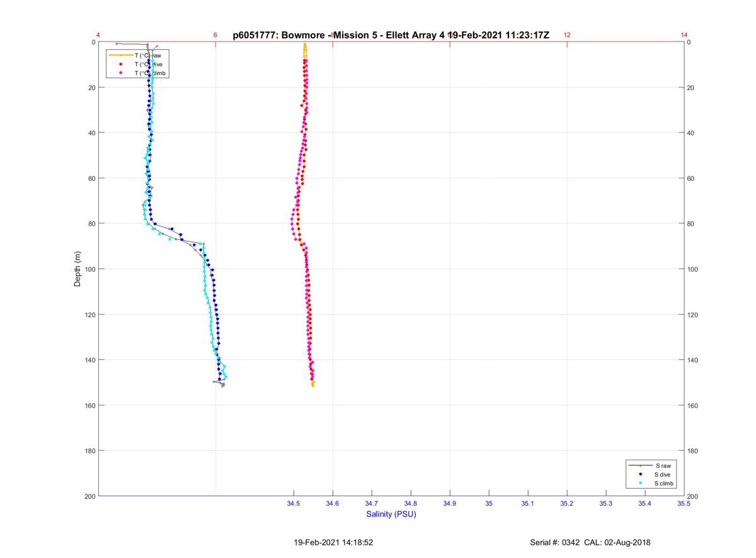
Task: Click the 'T (°C) dive' legend entry
Action: tap(148, 64)
